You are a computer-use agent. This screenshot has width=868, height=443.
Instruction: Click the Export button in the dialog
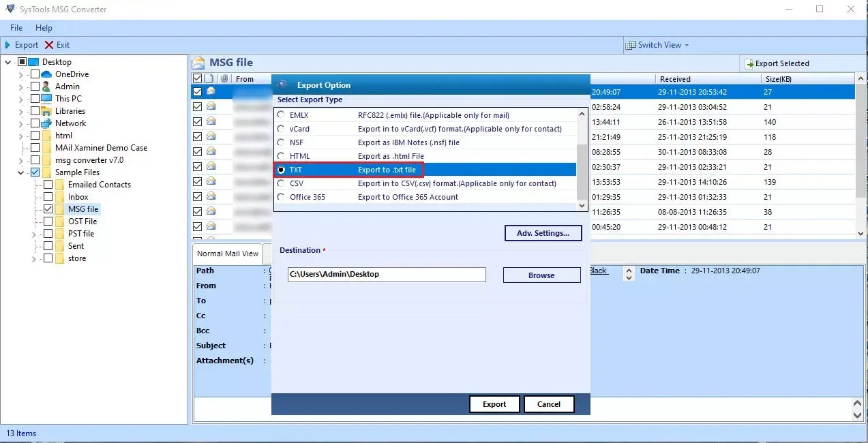coord(494,403)
